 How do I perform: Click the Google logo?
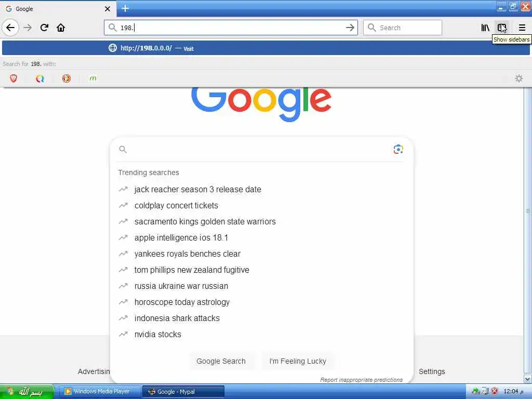click(x=261, y=103)
